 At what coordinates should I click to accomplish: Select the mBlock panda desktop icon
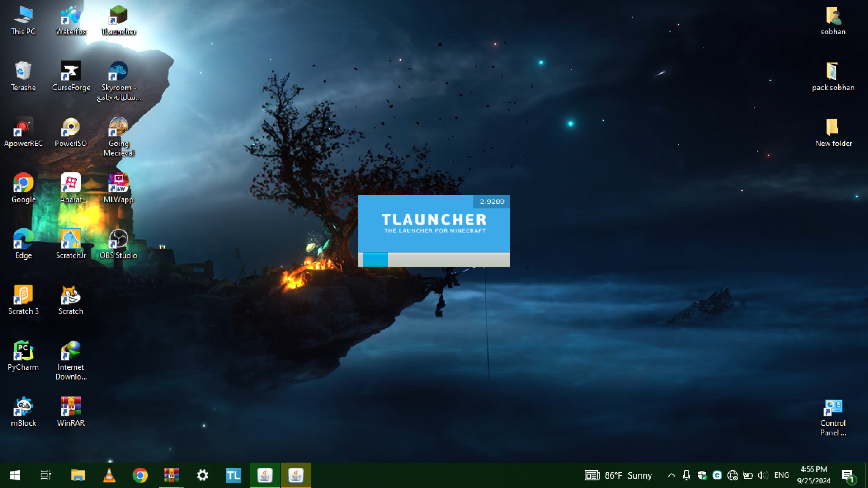23,412
